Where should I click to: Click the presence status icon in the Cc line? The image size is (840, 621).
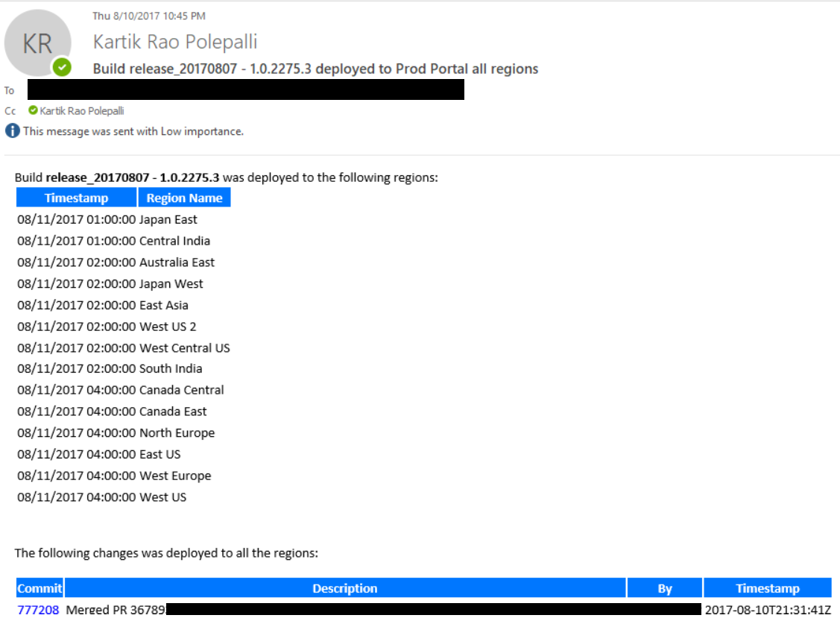point(33,110)
